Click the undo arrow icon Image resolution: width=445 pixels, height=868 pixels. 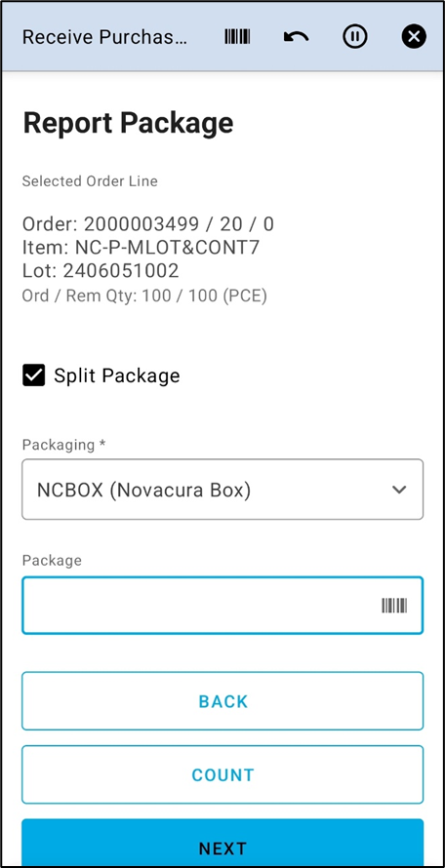pos(296,38)
